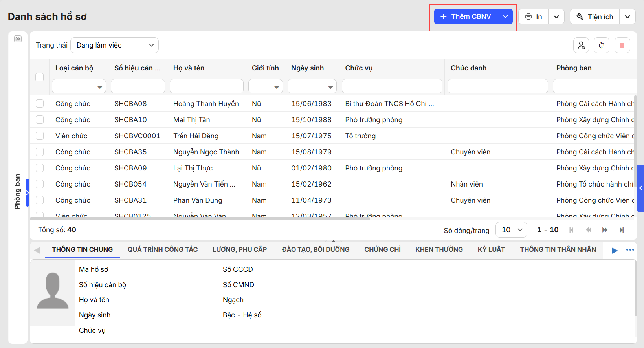Click the Thêm CBNV button
The image size is (644, 348).
tap(466, 16)
